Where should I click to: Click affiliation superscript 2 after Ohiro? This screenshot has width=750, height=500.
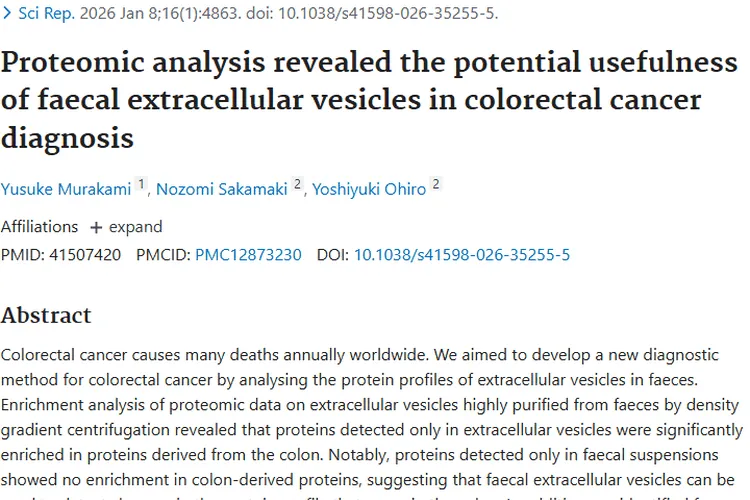pyautogui.click(x=436, y=184)
